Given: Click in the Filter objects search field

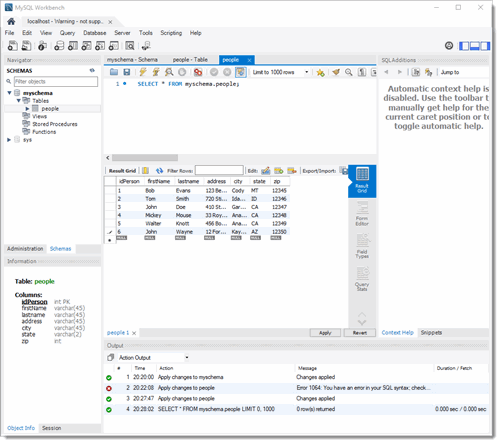Looking at the screenshot, I should (x=56, y=81).
